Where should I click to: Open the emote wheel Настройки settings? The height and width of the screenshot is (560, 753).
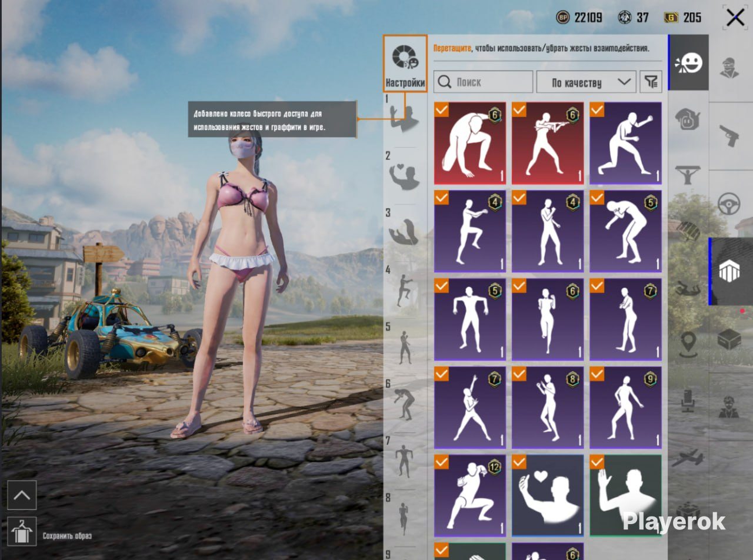point(405,63)
